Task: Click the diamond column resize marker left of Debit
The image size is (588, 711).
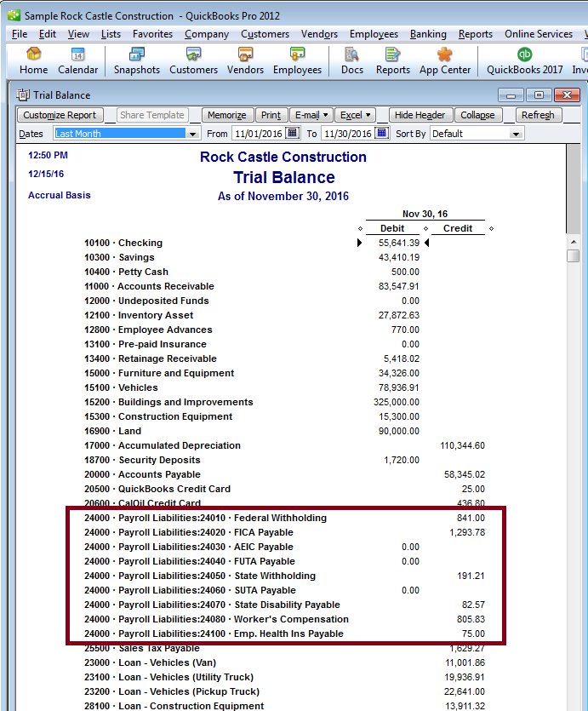Action: point(360,228)
